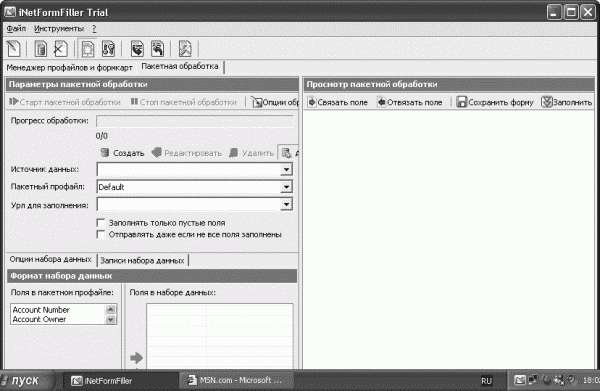600x391 pixels.
Task: Open the ? help menu
Action: [x=94, y=28]
